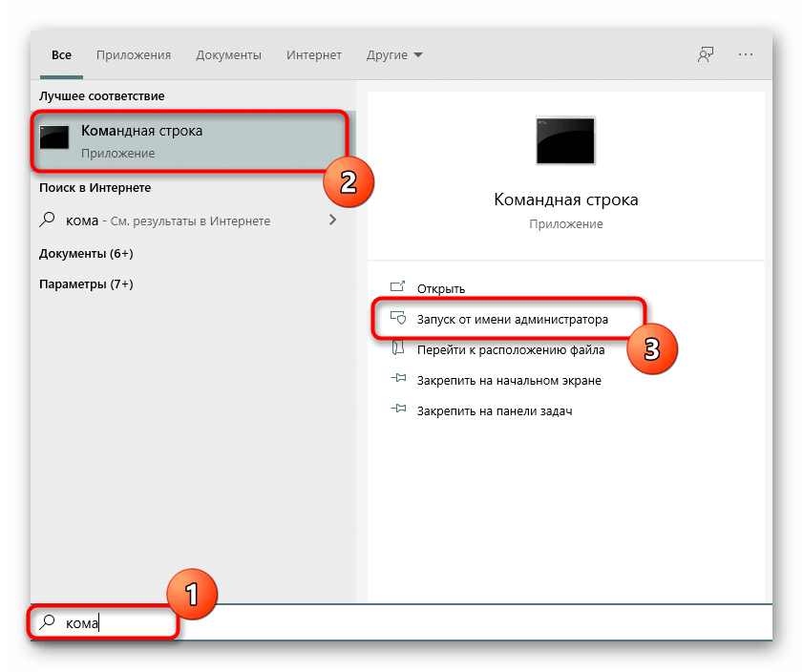Click the administrator shield icon

pos(398,319)
